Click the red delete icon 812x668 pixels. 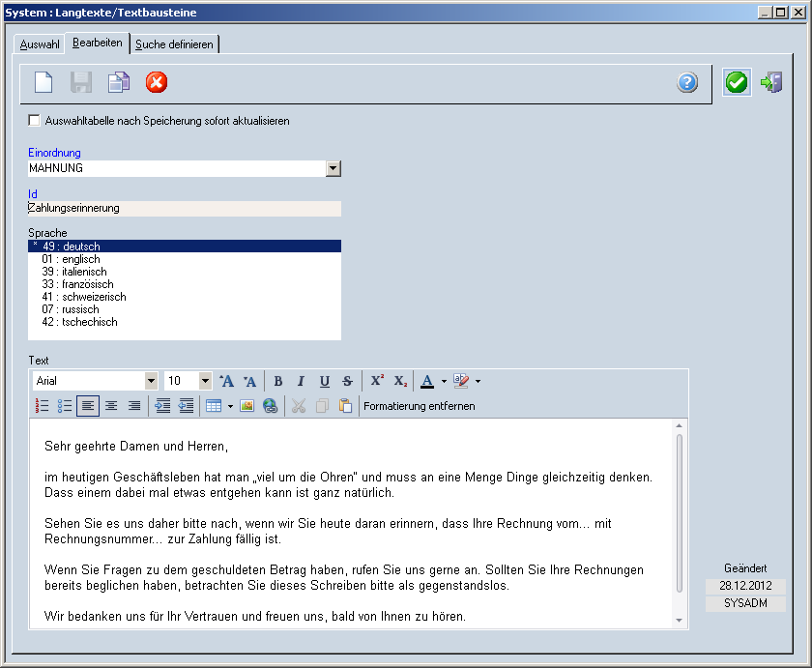(157, 82)
